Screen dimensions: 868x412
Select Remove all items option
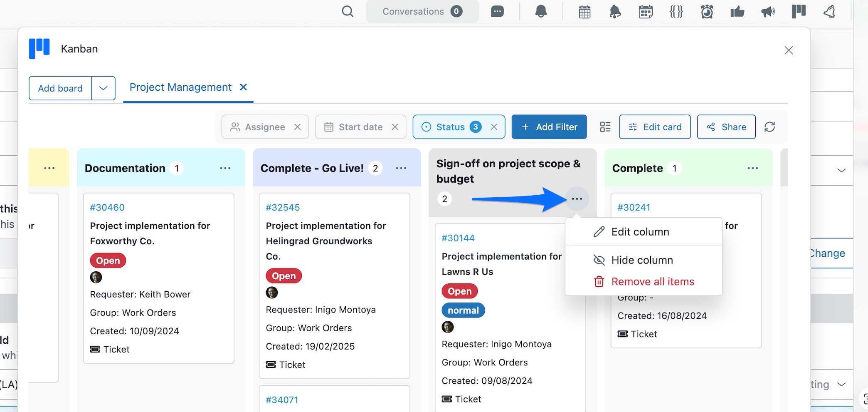(x=644, y=282)
